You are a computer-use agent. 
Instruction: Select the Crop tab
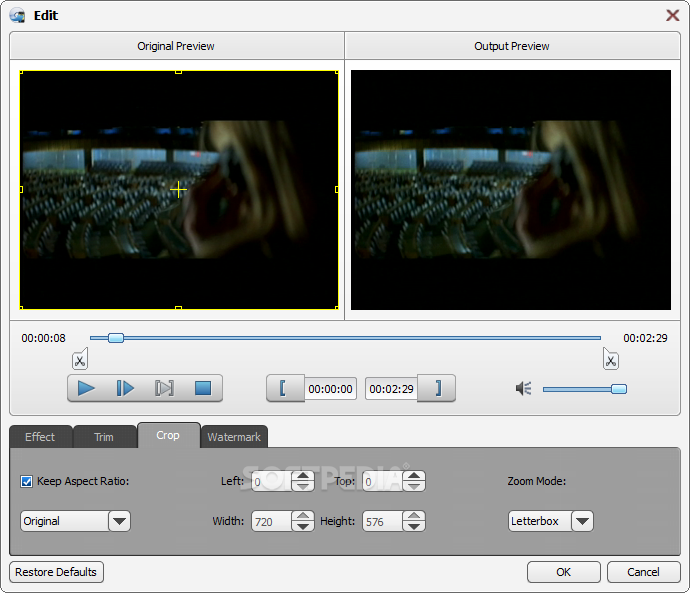tap(169, 436)
